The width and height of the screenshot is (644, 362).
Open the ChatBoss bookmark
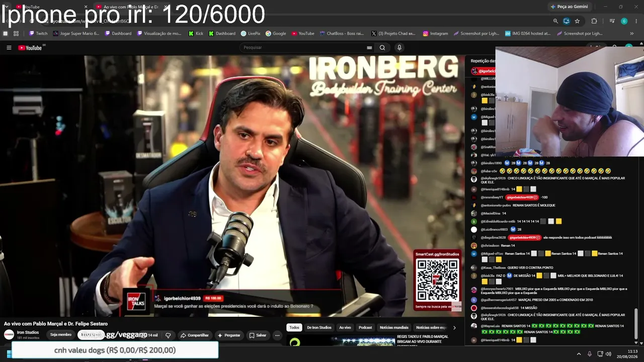(x=342, y=34)
